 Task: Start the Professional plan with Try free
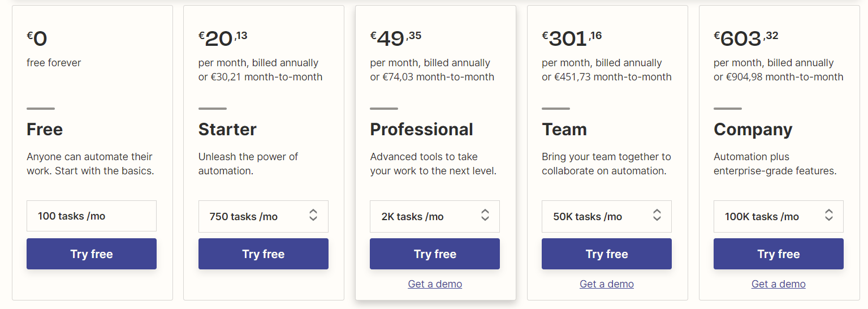tap(435, 254)
